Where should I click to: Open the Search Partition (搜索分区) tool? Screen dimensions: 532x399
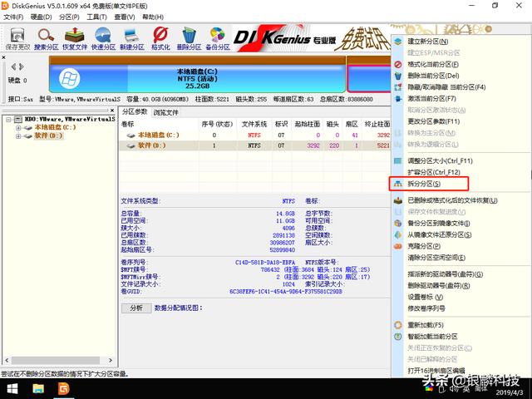click(x=47, y=39)
